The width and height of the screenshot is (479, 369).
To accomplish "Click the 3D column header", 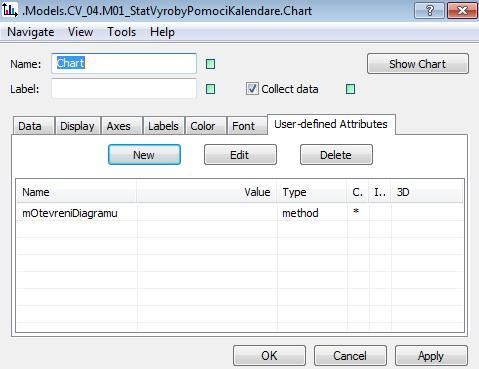I will tap(427, 192).
